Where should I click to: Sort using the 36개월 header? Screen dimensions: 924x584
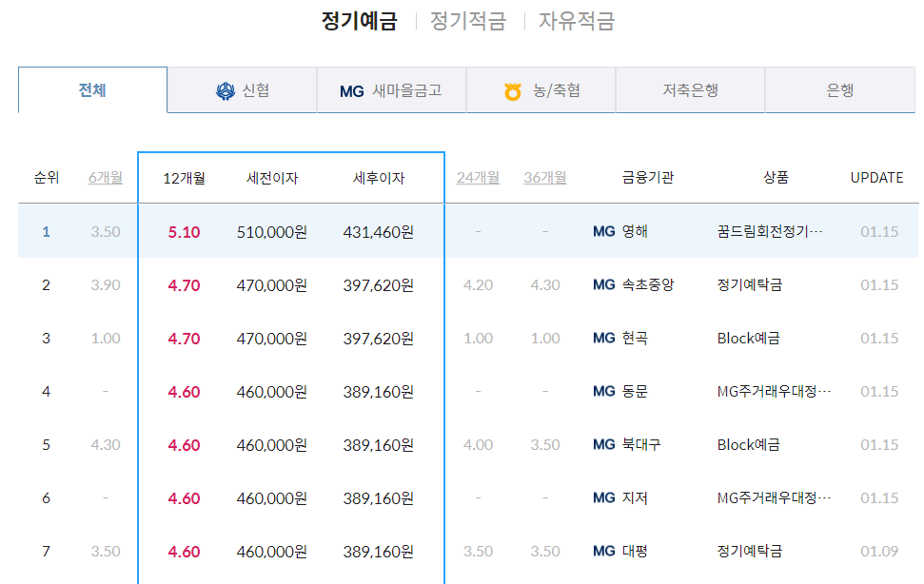coord(549,178)
